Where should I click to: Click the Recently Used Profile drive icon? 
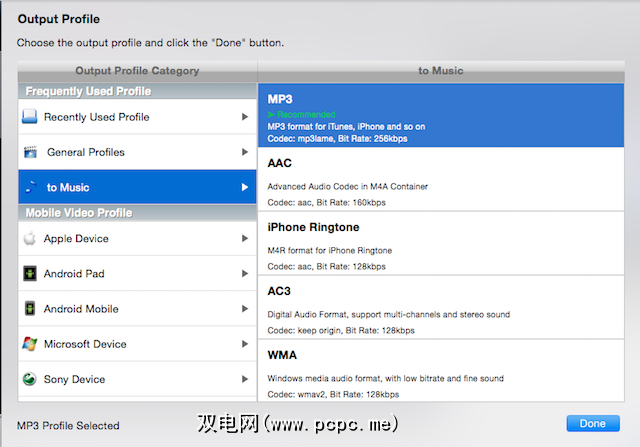point(29,117)
